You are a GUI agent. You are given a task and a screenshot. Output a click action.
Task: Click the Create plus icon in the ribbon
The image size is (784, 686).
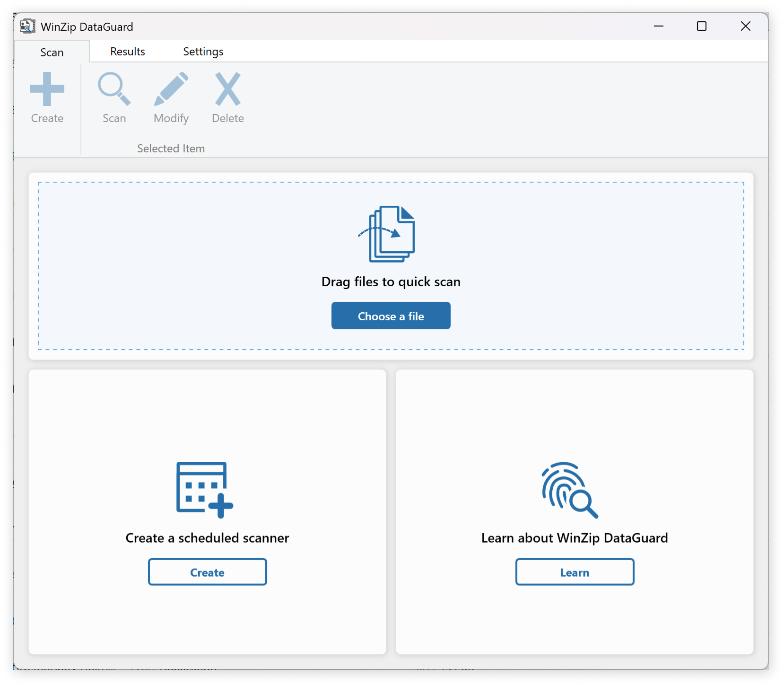pyautogui.click(x=47, y=89)
